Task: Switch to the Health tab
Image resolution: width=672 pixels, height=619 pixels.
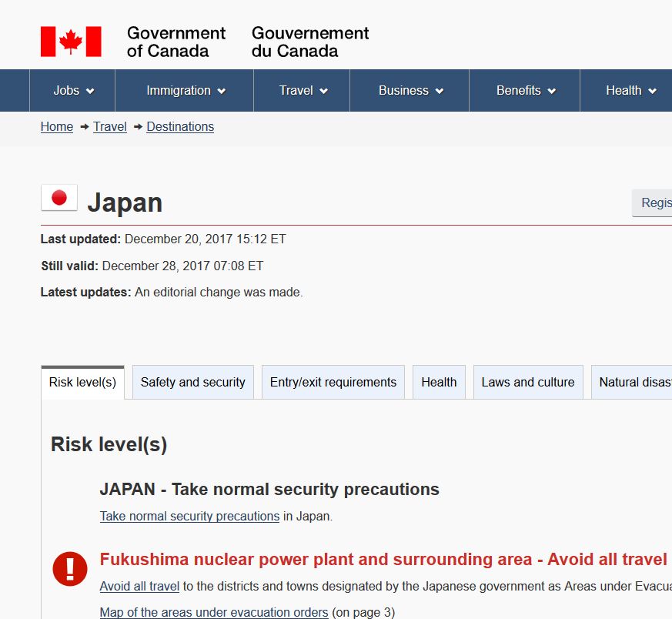Action: (439, 383)
